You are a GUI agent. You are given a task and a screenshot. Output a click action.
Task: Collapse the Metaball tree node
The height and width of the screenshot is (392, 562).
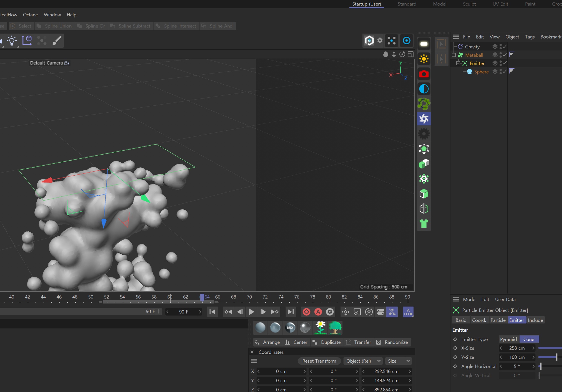pos(454,55)
